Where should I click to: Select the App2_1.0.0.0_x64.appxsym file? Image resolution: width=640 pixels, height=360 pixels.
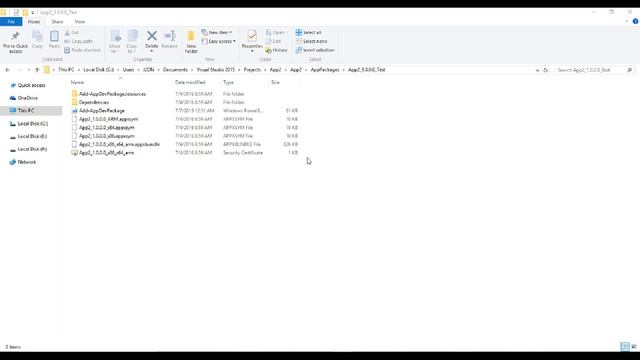pyautogui.click(x=107, y=128)
